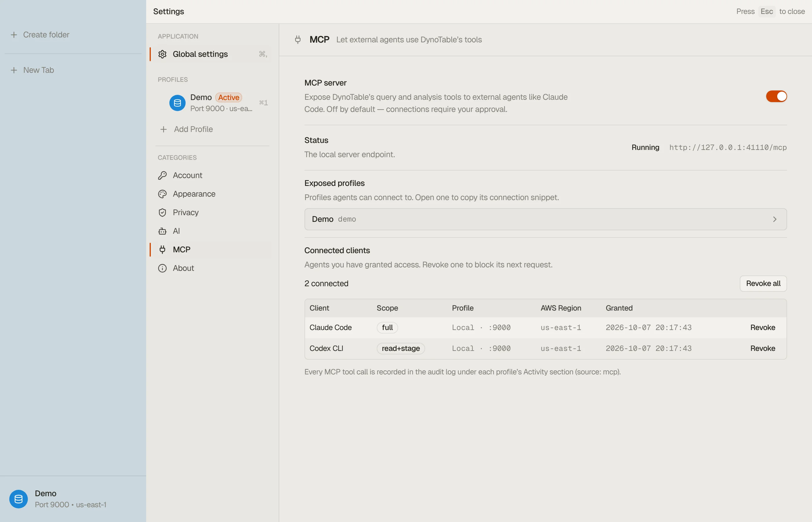The width and height of the screenshot is (812, 522).
Task: Click the plus icon beside Create folder
Action: pyautogui.click(x=14, y=35)
